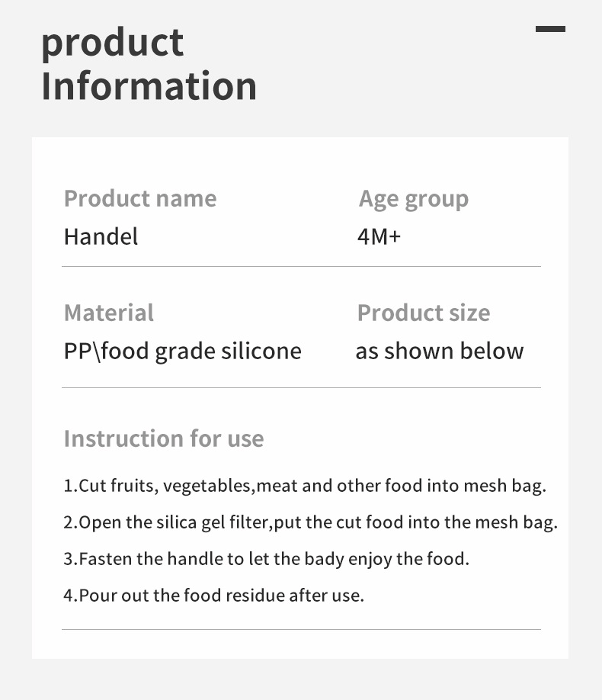Click the dash icon beside the title
Image resolution: width=602 pixels, height=700 pixels.
click(x=550, y=29)
